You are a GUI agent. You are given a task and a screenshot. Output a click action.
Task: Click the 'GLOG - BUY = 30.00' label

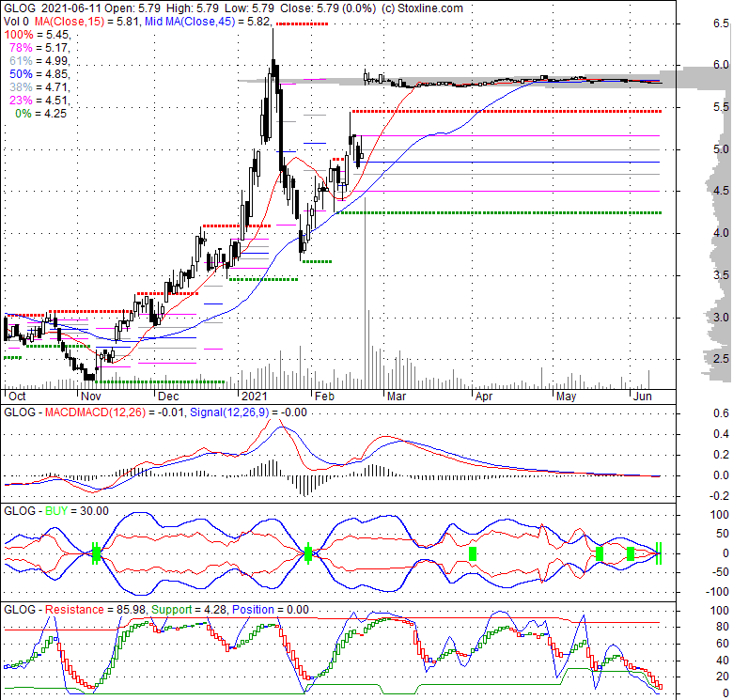coord(56,511)
